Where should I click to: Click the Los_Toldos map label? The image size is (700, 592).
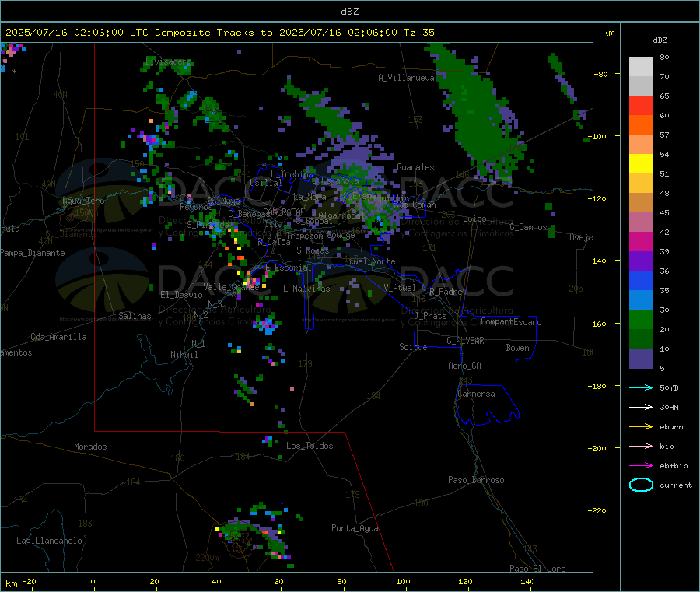(310, 446)
